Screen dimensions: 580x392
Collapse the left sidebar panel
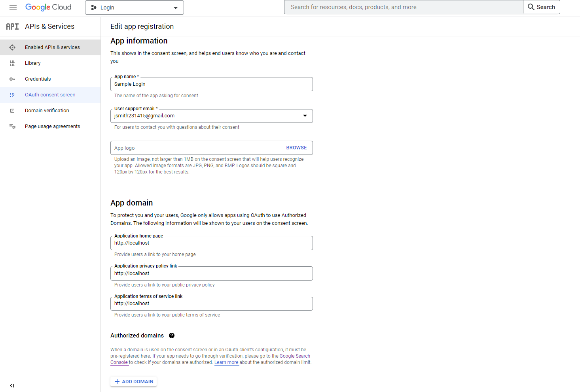tap(12, 386)
